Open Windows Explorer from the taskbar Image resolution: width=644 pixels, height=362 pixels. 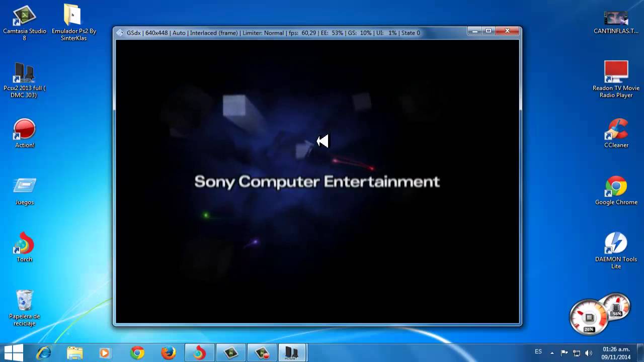click(x=74, y=353)
